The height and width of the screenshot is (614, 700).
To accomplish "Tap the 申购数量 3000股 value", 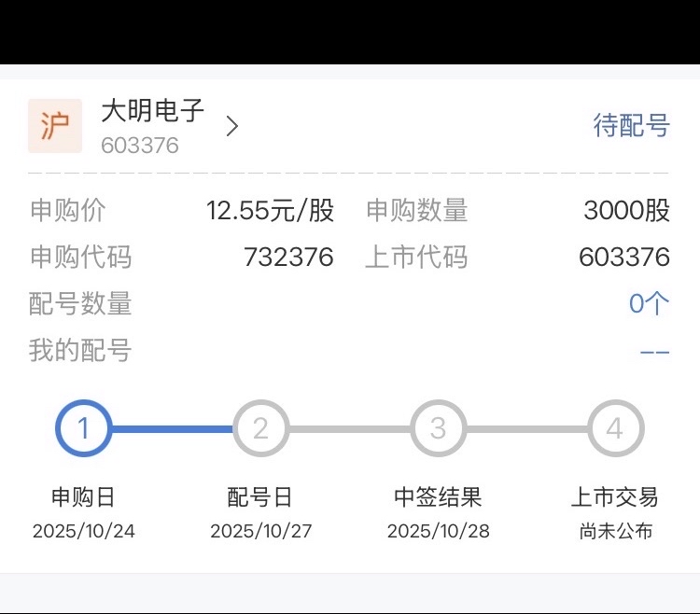I will [626, 211].
